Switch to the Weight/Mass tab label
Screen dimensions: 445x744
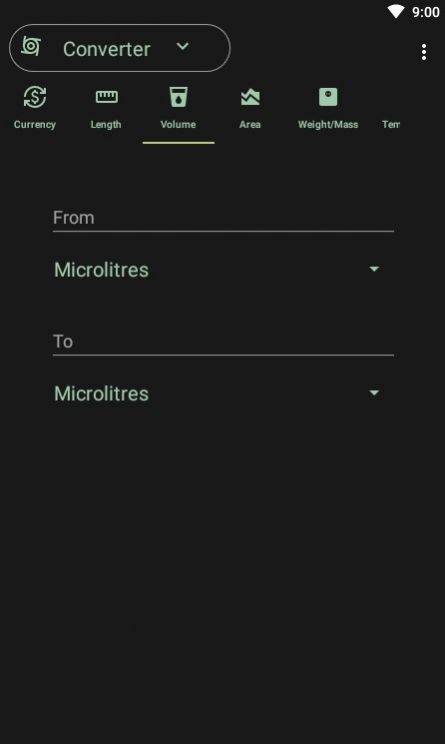coord(328,124)
